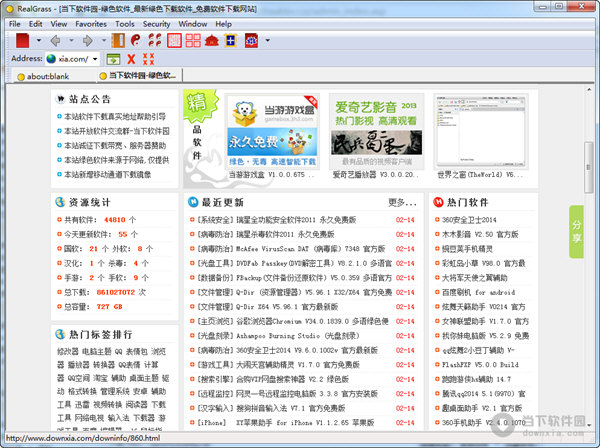Open the 爱奇艺影音 thumbnail
The height and width of the screenshot is (448, 600).
[377, 131]
